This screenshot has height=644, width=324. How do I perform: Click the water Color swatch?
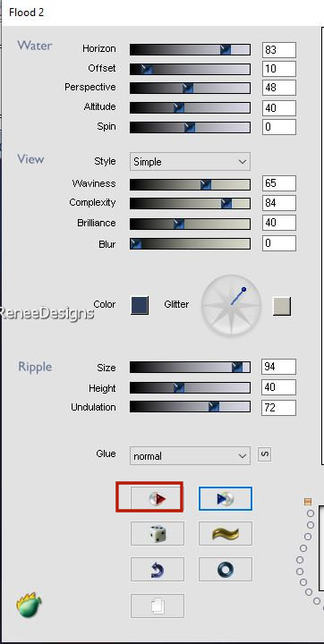point(140,305)
